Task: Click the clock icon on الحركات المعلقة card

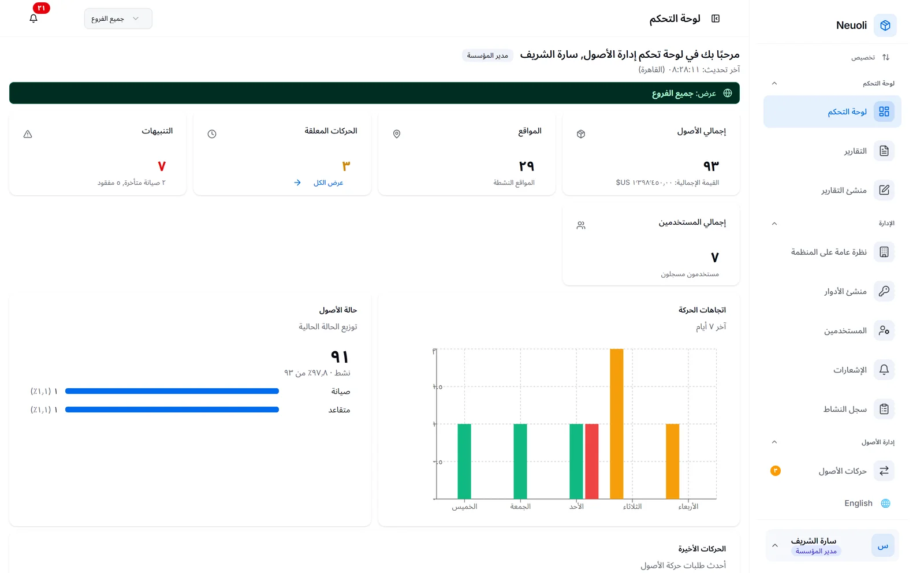Action: coord(212,134)
